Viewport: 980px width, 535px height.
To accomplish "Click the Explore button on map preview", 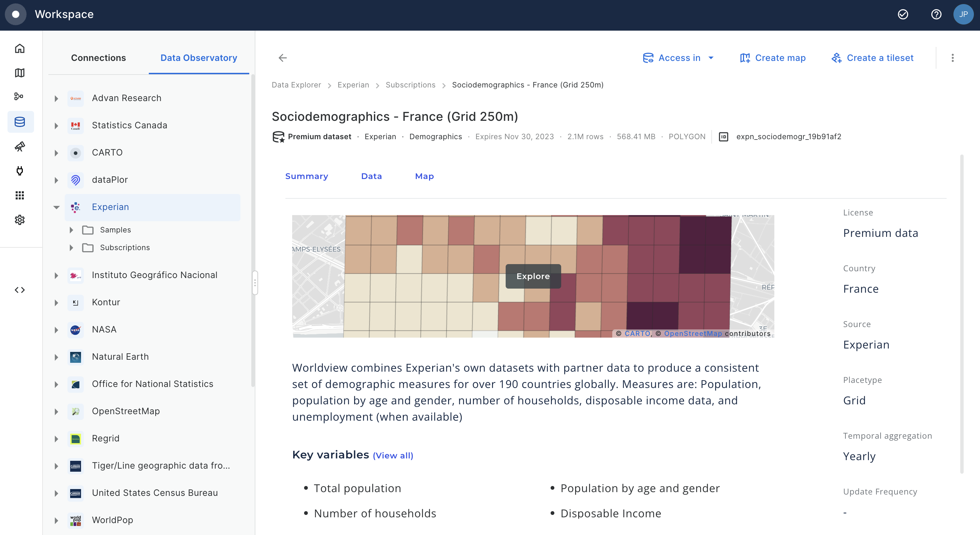I will [x=533, y=276].
